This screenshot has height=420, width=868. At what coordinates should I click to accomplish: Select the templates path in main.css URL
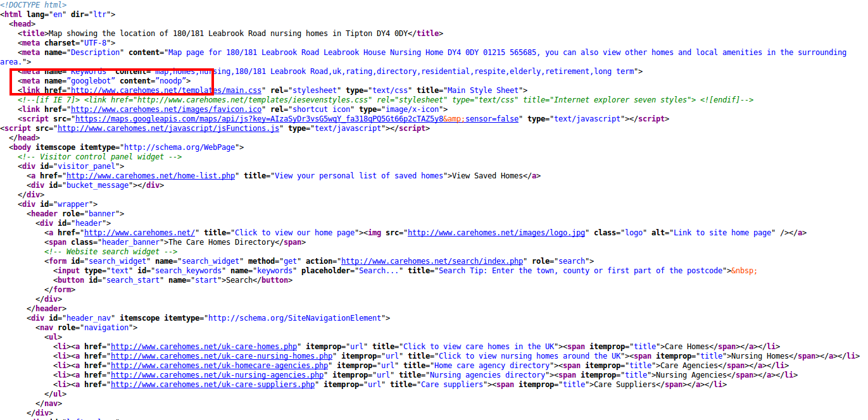click(x=209, y=90)
